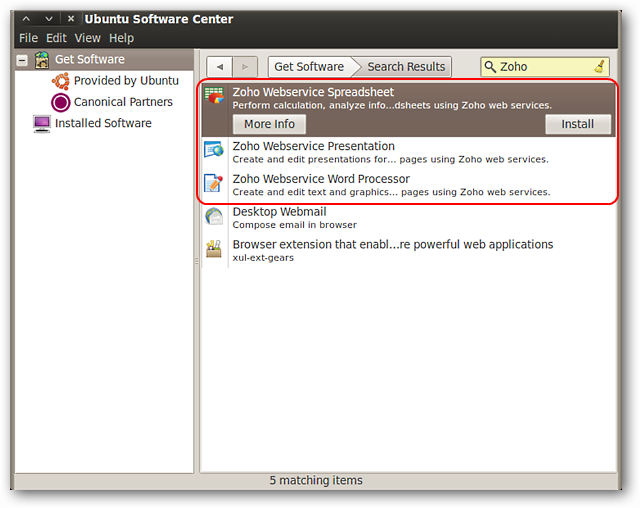
Task: Go forward with the right arrow button
Action: coord(245,67)
